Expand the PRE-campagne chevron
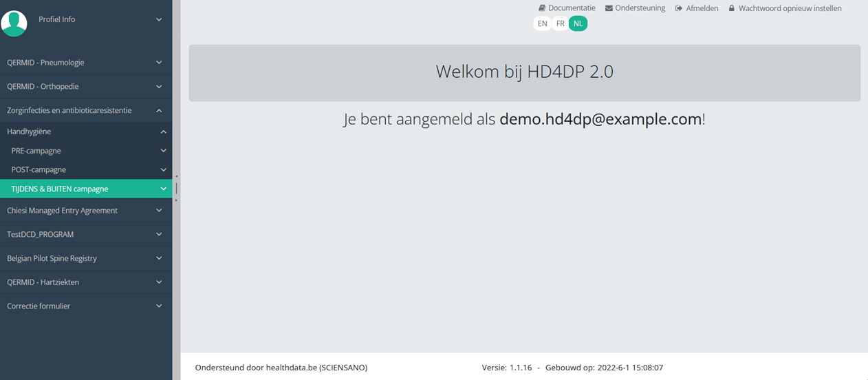868x380 pixels. [163, 151]
